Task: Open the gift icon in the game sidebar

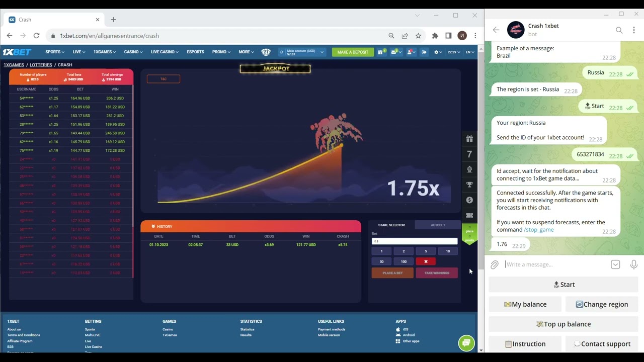Action: tap(469, 139)
